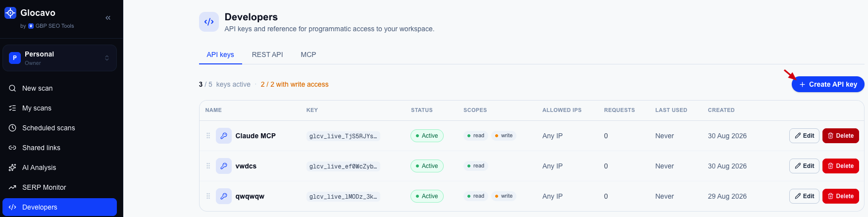
Task: Click the Developers code icon in sidebar
Action: coord(12,207)
